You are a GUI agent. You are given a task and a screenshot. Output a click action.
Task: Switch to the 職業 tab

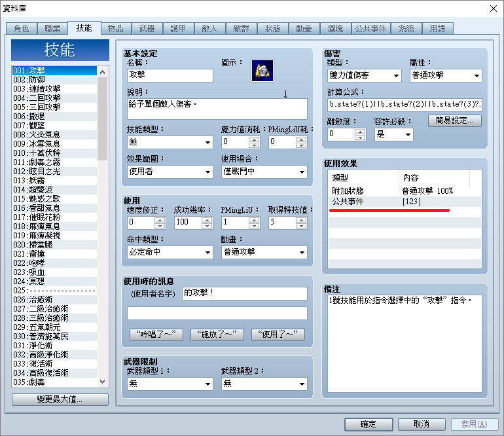click(53, 29)
